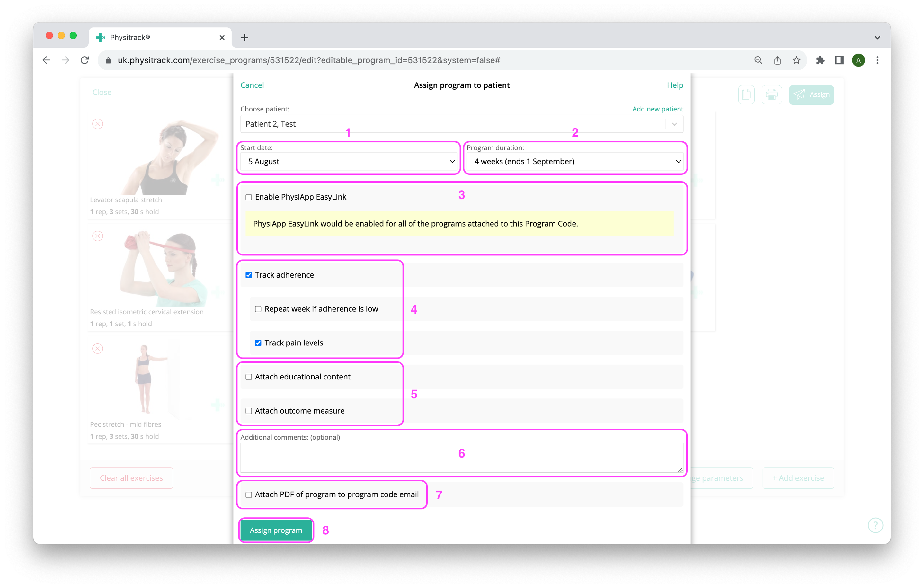Open the help question mark bubble
Screen dimensions: 924x588
(875, 525)
